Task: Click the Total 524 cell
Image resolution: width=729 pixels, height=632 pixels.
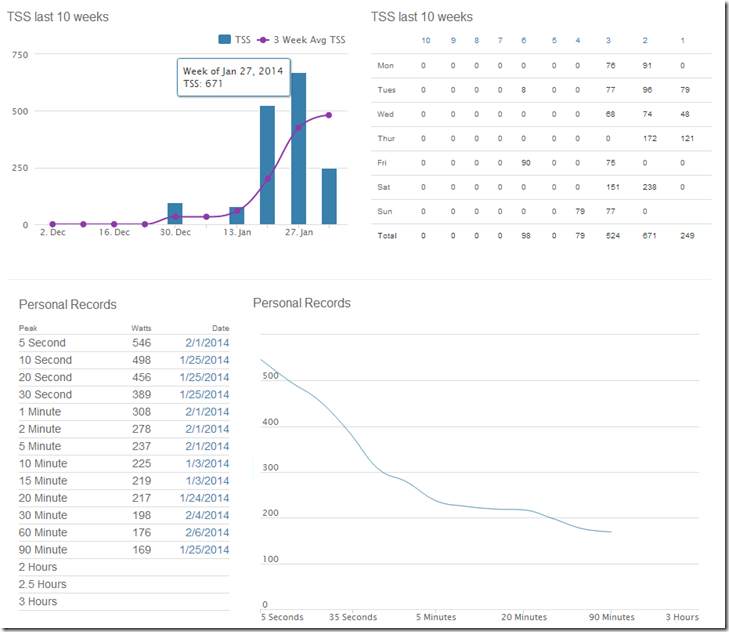Action: (613, 235)
